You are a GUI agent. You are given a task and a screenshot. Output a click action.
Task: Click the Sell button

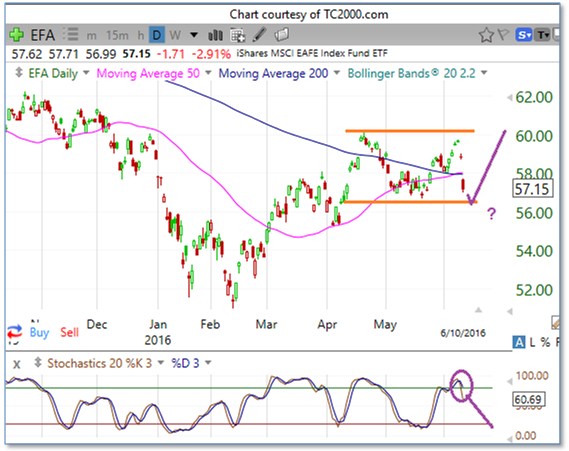click(x=69, y=332)
